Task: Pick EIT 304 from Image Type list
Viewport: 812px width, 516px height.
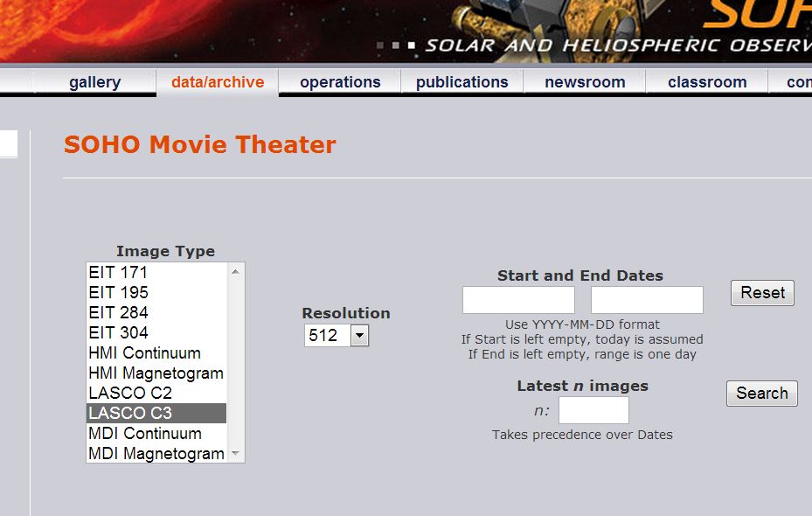Action: pyautogui.click(x=156, y=332)
